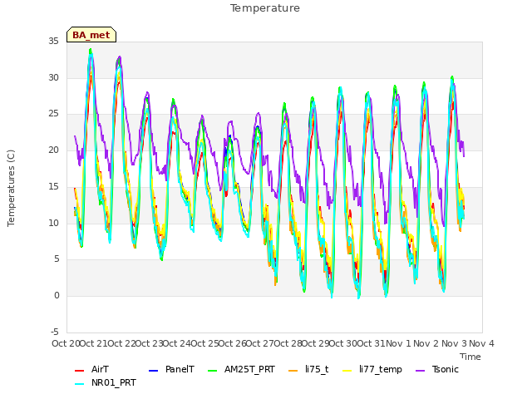Image resolution: width=532 pixels, height=399 pixels.
Task: Click the green AM25T_PRT legend color marker
Action: (213, 371)
